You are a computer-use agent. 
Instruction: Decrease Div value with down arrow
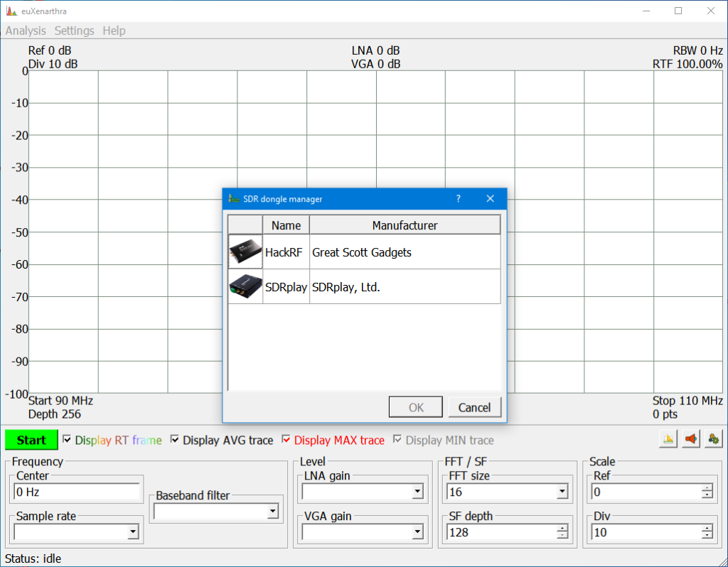[x=707, y=536]
